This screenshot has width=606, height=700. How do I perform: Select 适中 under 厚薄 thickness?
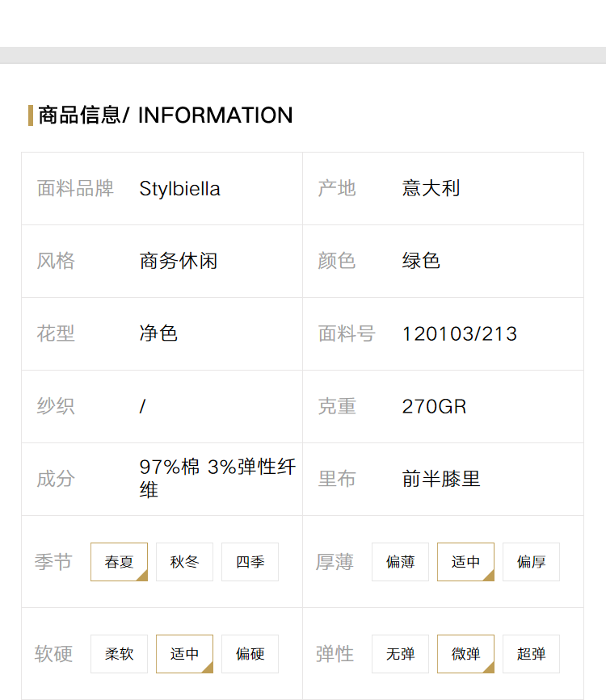[x=465, y=562]
